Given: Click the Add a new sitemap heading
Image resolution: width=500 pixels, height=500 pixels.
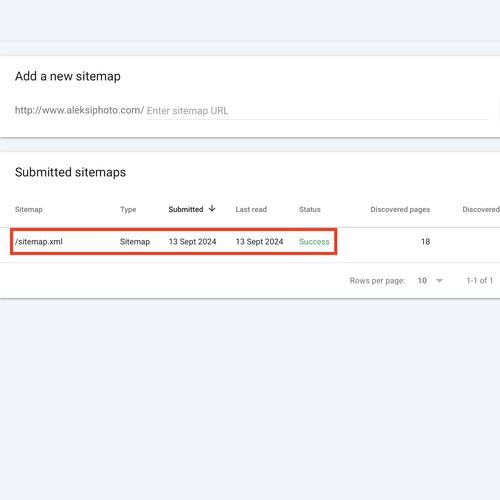Looking at the screenshot, I should (x=68, y=76).
